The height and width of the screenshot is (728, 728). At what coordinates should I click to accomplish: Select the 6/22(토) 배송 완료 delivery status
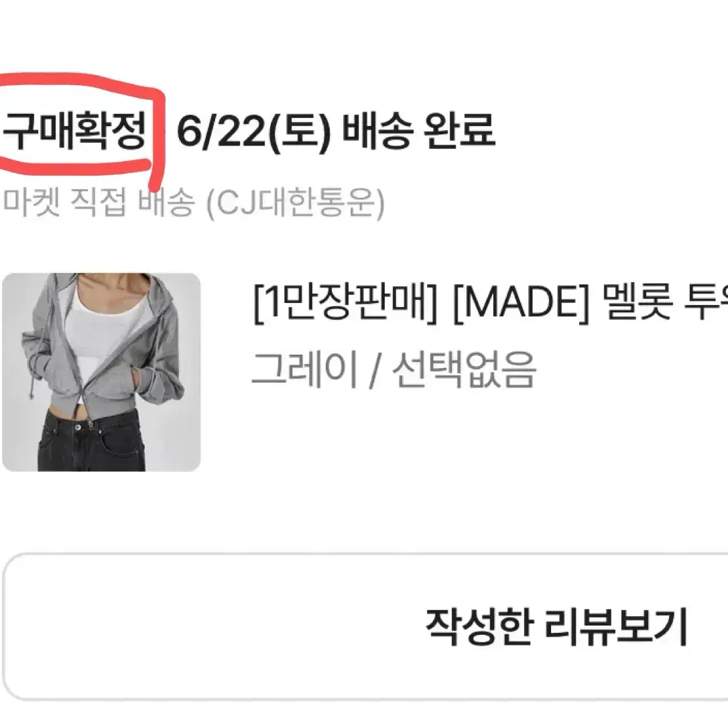tap(336, 131)
